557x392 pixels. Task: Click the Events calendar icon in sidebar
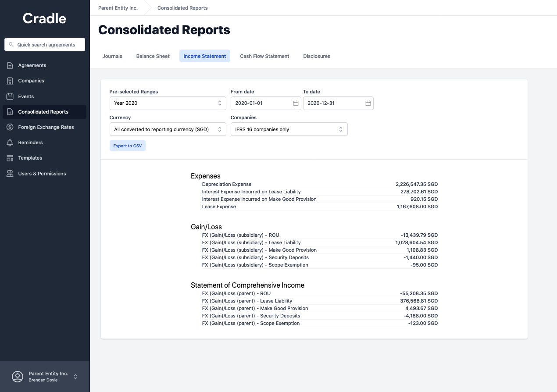point(10,96)
